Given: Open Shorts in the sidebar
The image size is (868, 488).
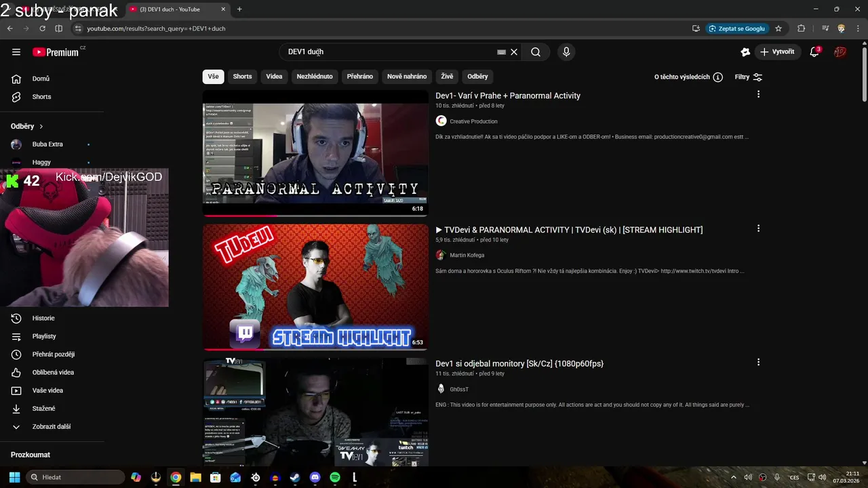Looking at the screenshot, I should pyautogui.click(x=41, y=97).
